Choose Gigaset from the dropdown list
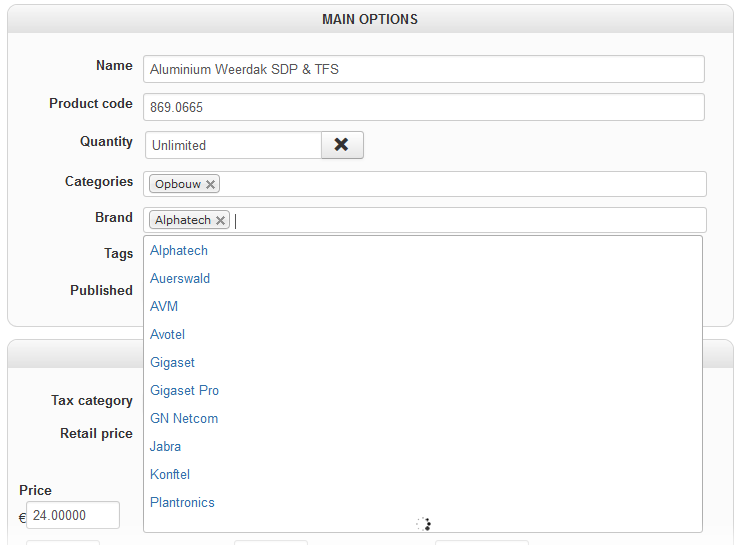742x545 pixels. pyautogui.click(x=172, y=363)
